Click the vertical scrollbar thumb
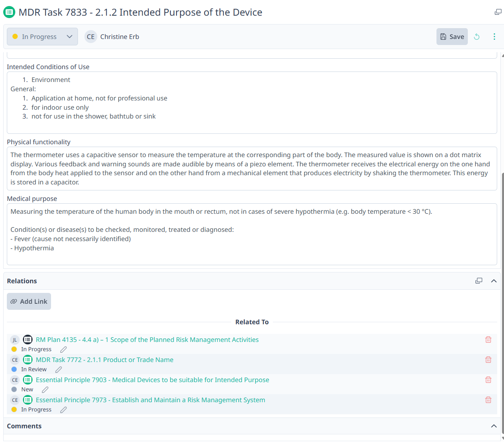504x446 pixels. point(502,303)
